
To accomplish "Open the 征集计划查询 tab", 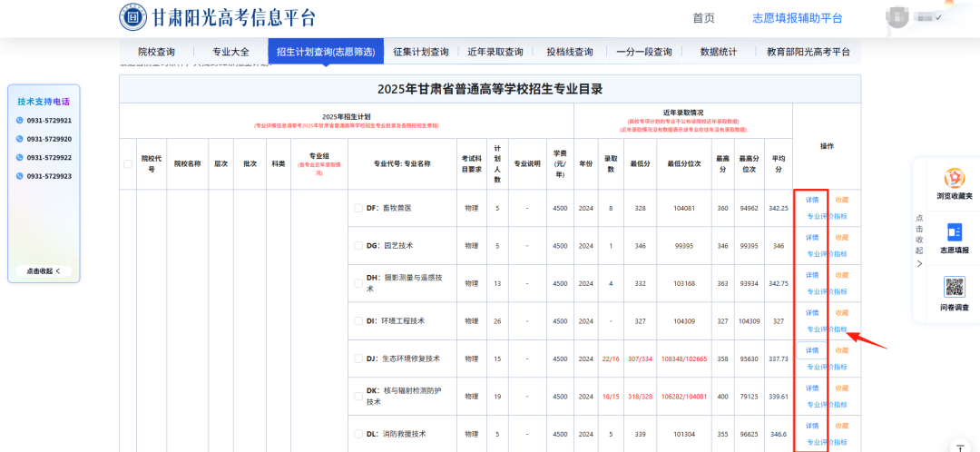I will 421,52.
